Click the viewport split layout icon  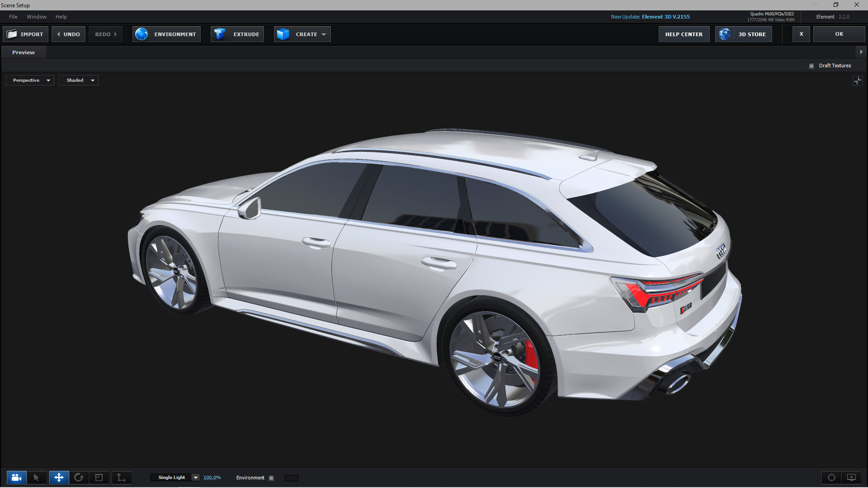858,80
